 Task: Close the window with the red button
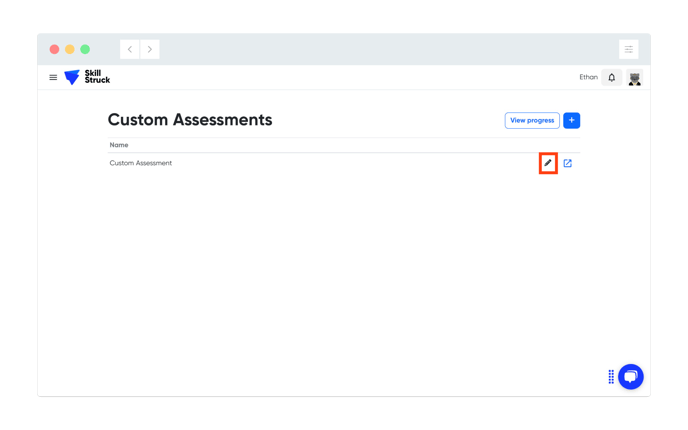point(54,49)
